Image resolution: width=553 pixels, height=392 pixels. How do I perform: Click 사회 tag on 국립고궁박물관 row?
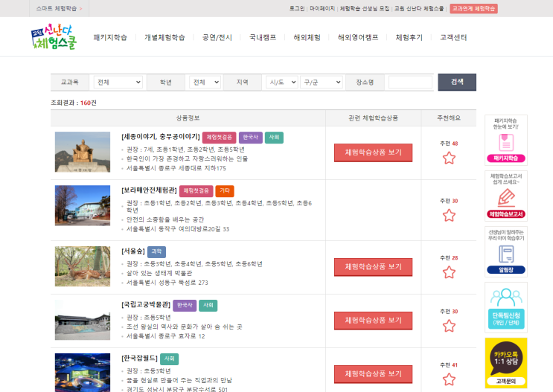point(208,305)
